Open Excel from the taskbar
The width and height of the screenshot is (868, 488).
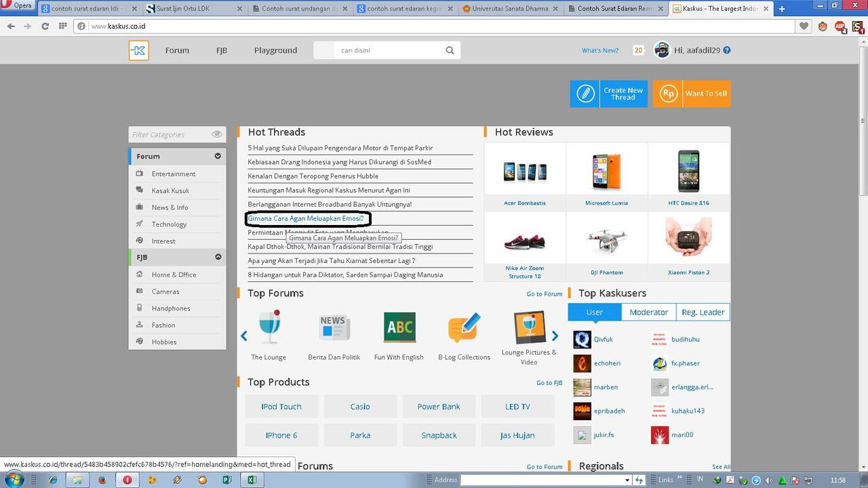(252, 480)
